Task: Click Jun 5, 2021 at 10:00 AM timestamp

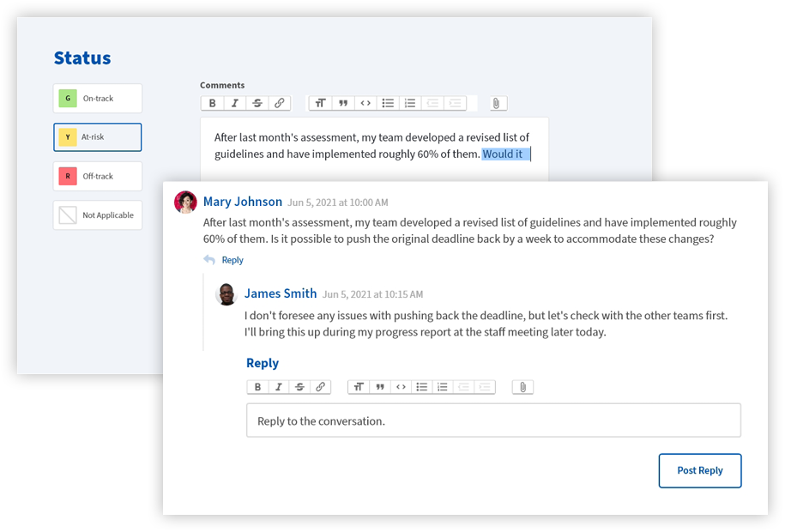Action: (338, 203)
